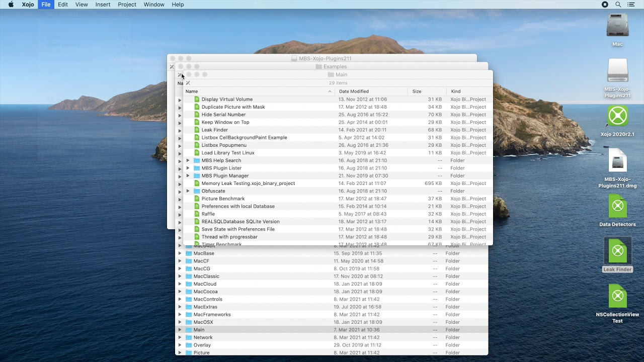The width and height of the screenshot is (644, 362).
Task: Select the Obfuscate folder icon
Action: (197, 191)
